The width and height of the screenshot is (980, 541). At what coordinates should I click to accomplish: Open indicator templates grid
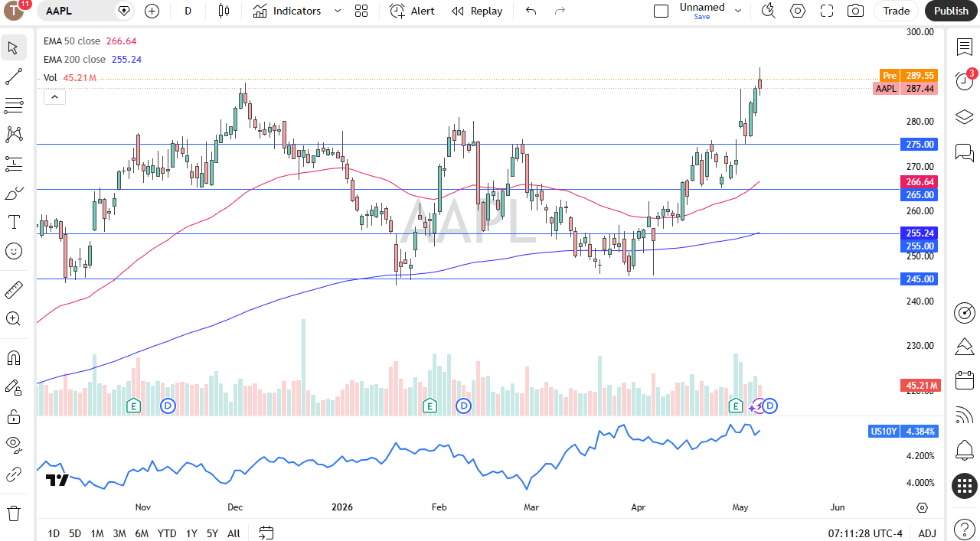point(361,11)
